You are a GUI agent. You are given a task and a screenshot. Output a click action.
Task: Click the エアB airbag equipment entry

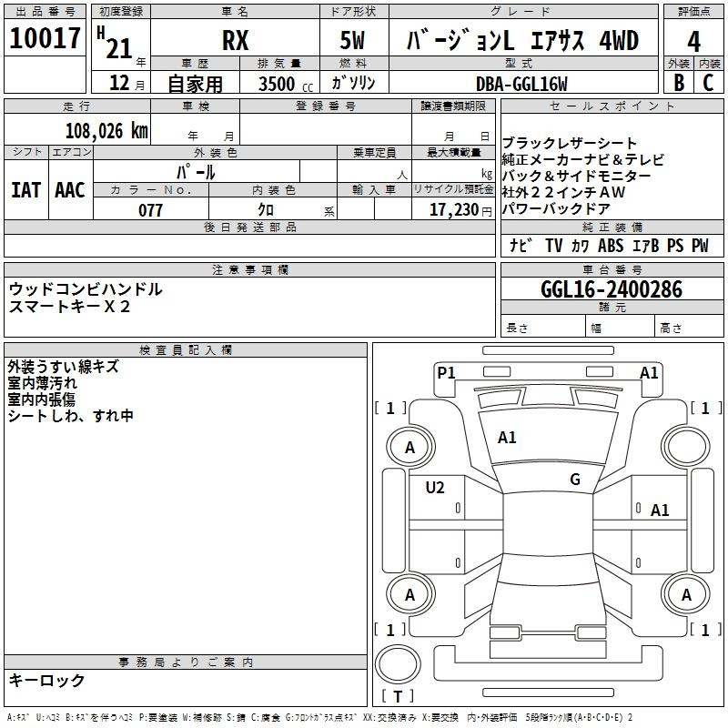tap(646, 245)
